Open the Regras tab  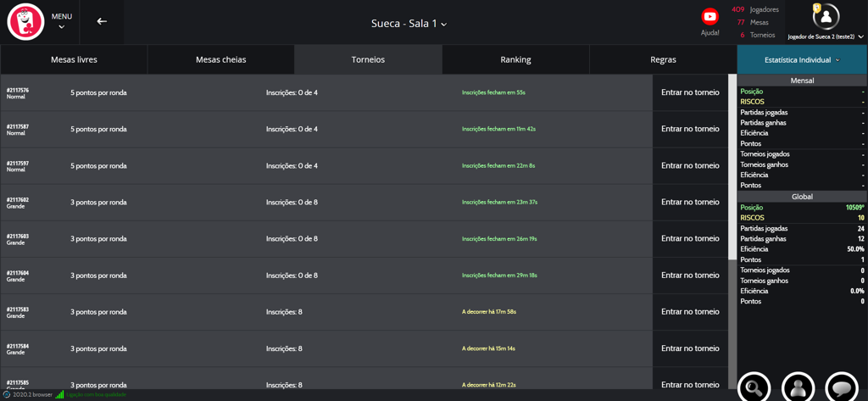(x=663, y=60)
